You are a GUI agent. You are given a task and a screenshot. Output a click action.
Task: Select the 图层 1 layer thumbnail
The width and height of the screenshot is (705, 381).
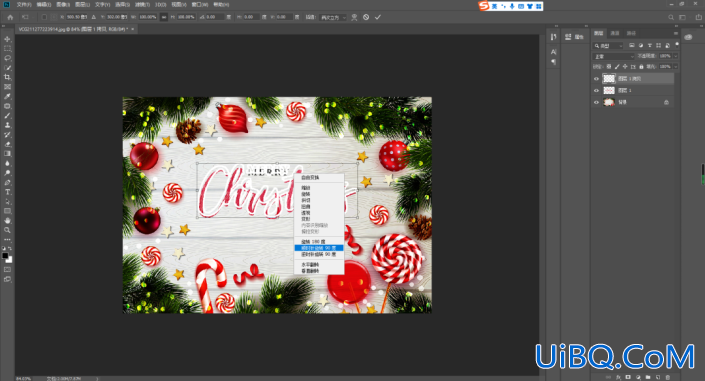coord(609,90)
